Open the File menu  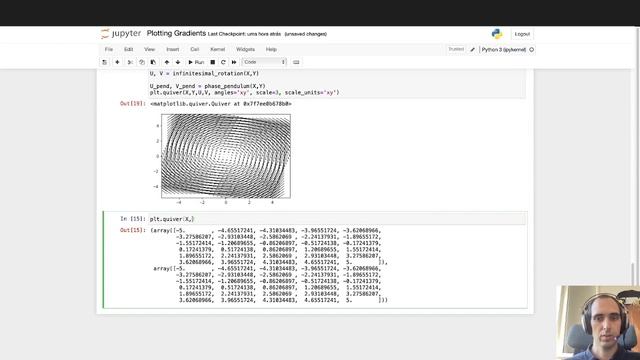coord(109,49)
